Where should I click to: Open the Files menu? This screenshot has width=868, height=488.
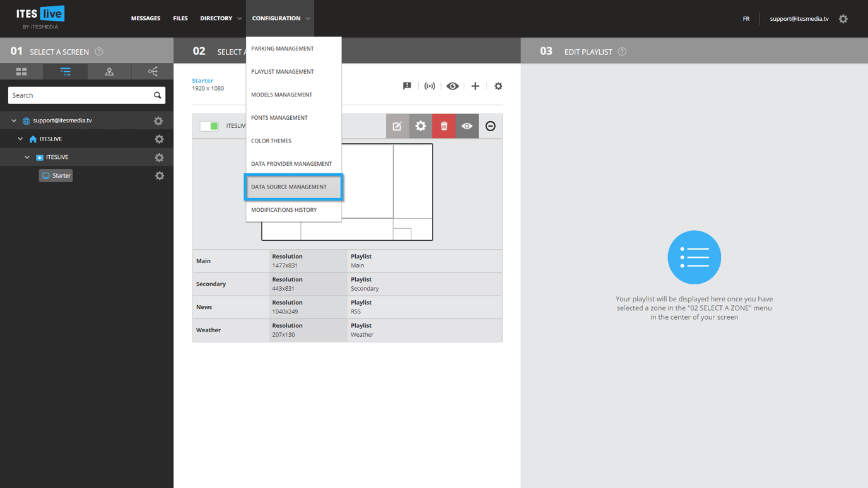(x=180, y=18)
